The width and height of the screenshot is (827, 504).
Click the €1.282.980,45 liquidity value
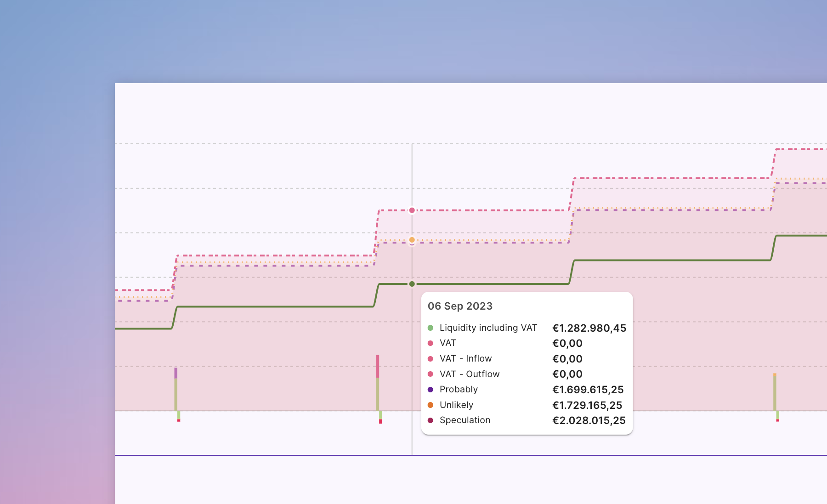(x=589, y=328)
